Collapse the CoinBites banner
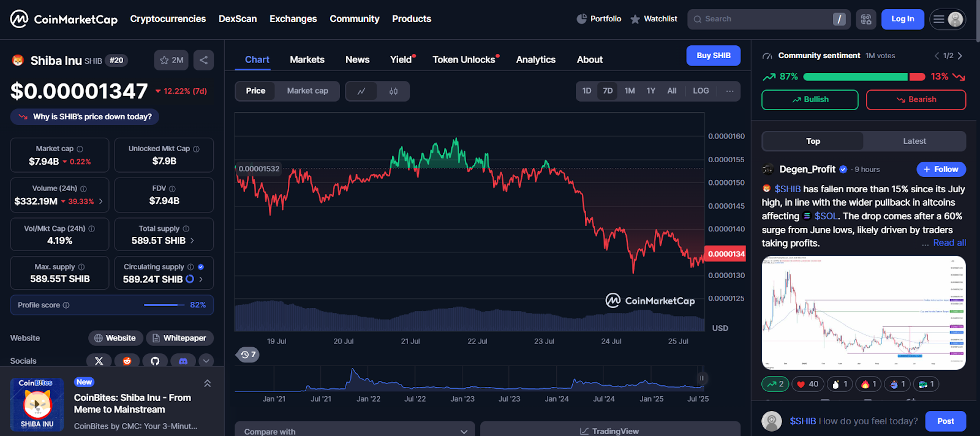This screenshot has height=436, width=980. click(208, 383)
